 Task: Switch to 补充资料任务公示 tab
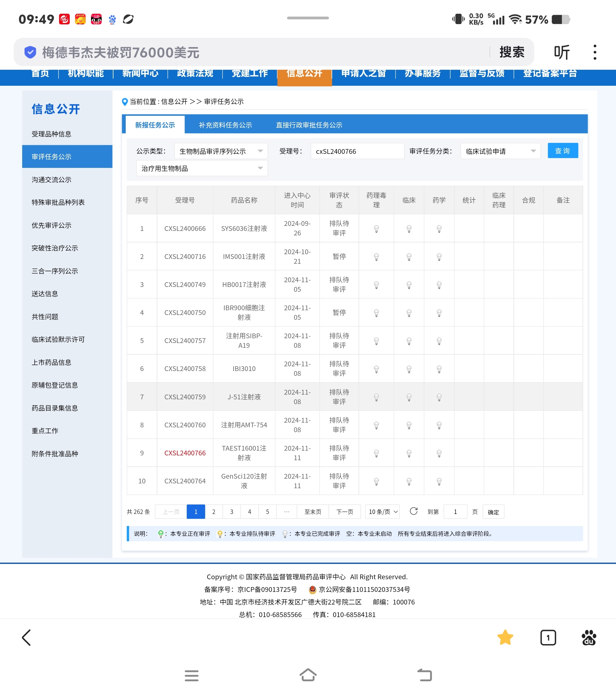click(x=225, y=125)
